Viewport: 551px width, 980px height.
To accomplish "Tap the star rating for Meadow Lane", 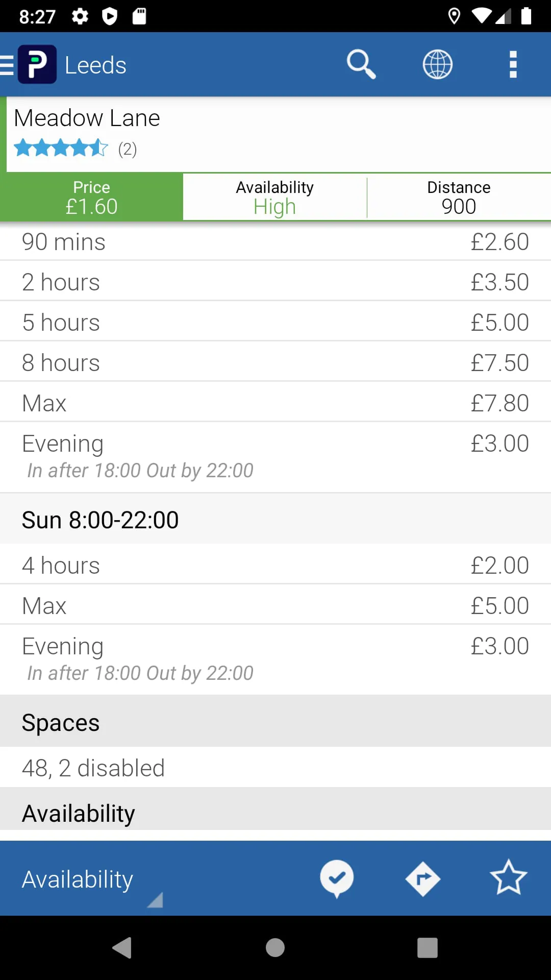I will pyautogui.click(x=61, y=149).
